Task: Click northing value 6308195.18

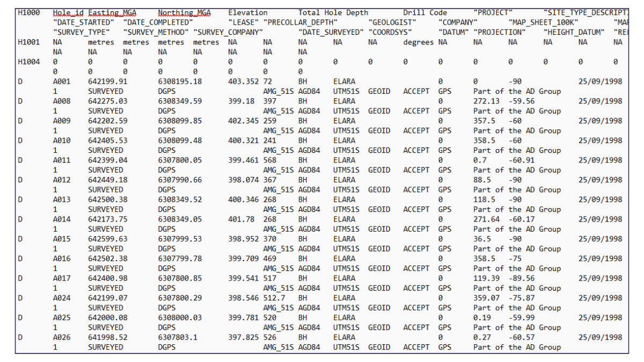Action: tap(180, 82)
